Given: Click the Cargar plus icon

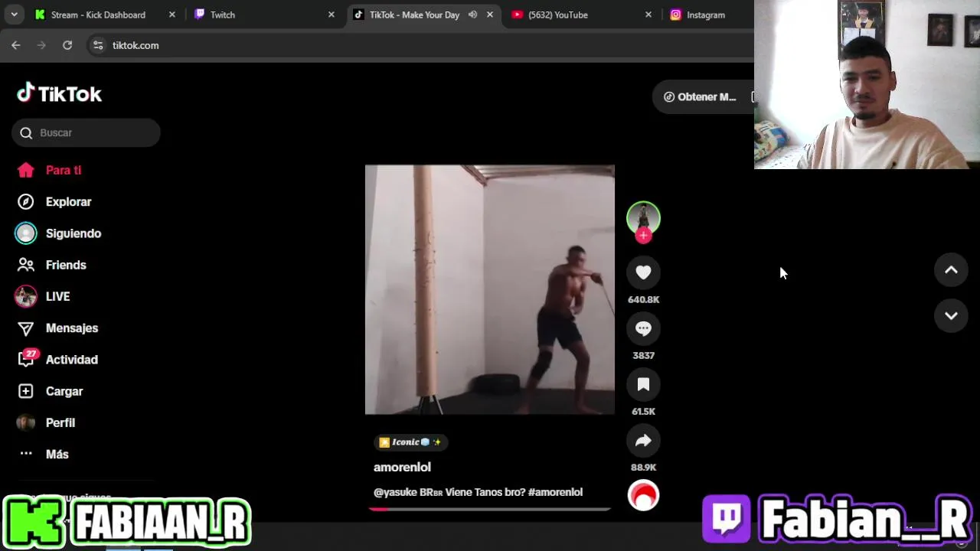Looking at the screenshot, I should (x=26, y=391).
